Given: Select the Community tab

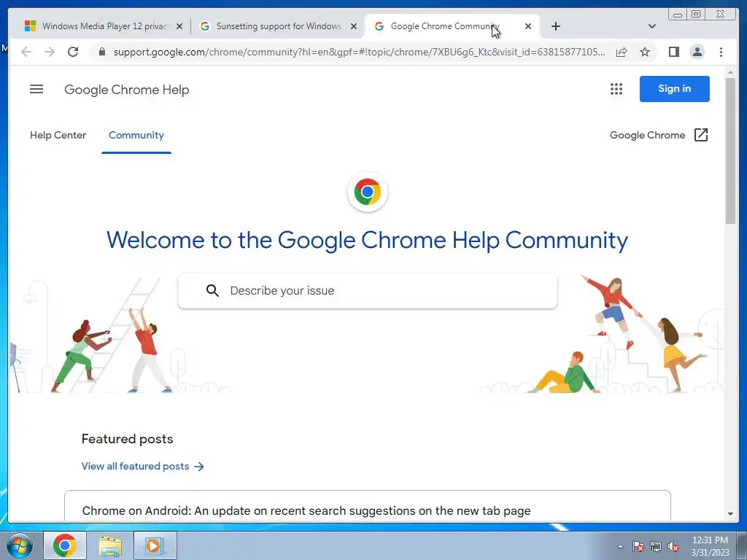Looking at the screenshot, I should click(x=136, y=135).
